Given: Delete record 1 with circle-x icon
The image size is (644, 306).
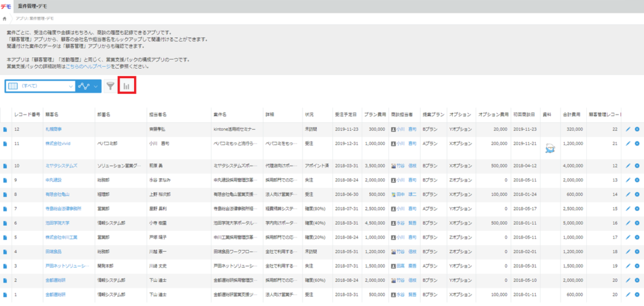Looking at the screenshot, I should pos(637,295).
